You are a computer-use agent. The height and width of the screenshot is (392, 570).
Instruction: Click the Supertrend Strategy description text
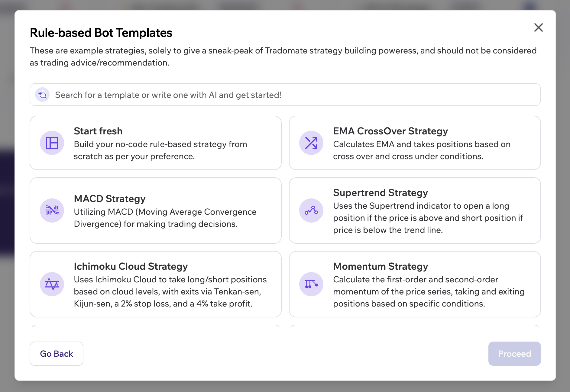[428, 218]
